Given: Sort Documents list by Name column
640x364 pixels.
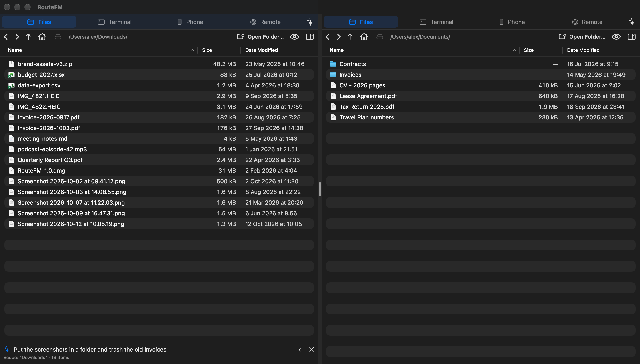Looking at the screenshot, I should (x=422, y=50).
